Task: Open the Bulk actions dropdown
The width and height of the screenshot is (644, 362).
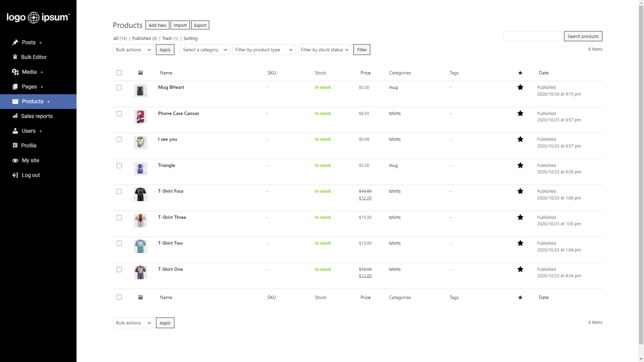Action: pyautogui.click(x=133, y=49)
